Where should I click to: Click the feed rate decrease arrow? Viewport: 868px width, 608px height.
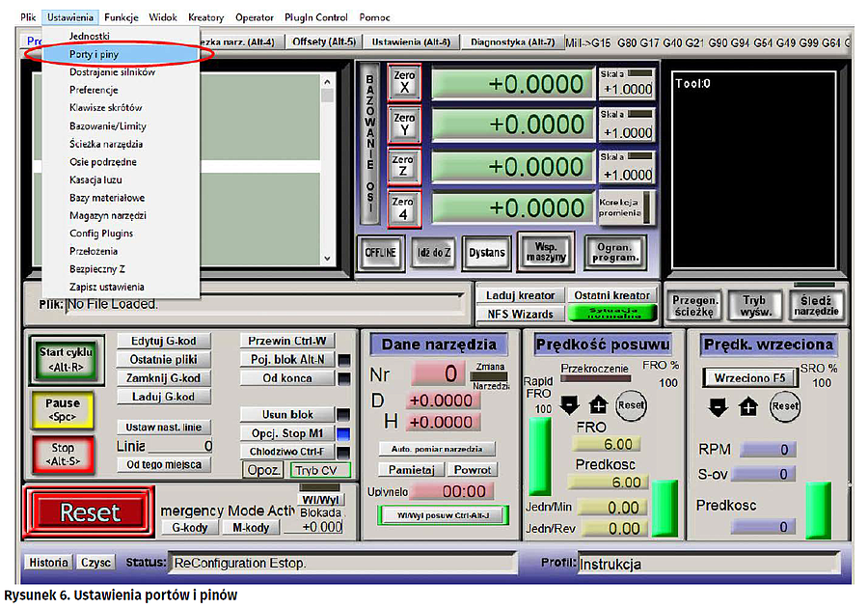pyautogui.click(x=569, y=406)
